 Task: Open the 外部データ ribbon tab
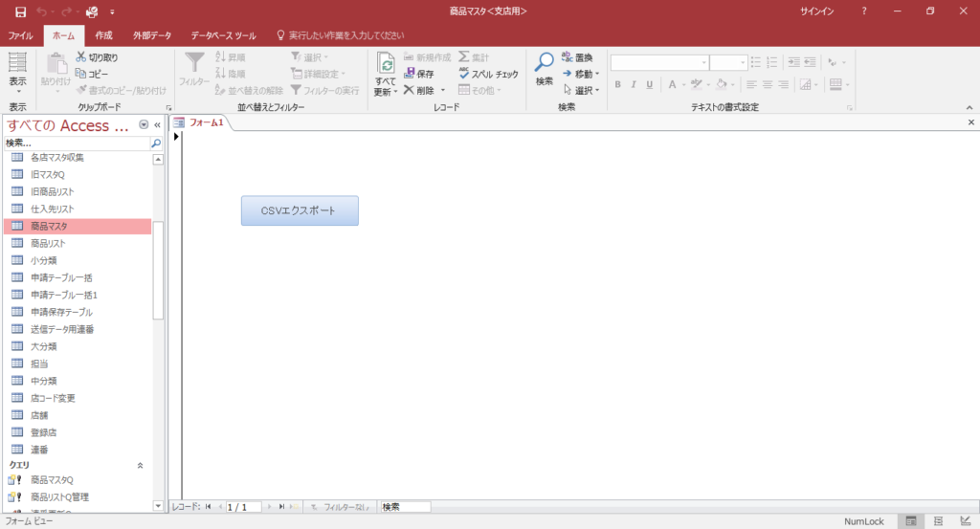pos(152,35)
